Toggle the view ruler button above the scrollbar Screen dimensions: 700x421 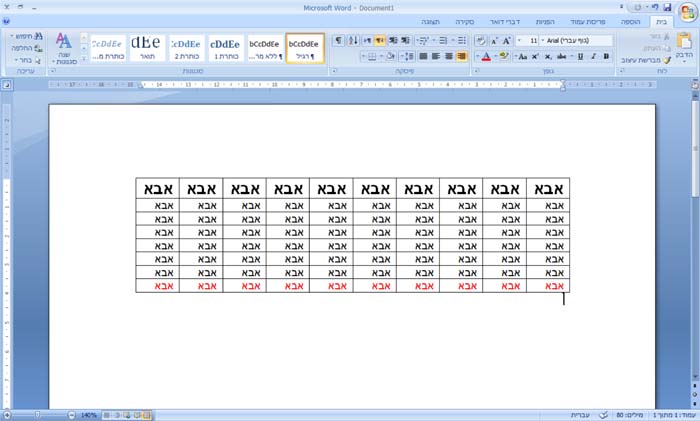click(x=695, y=85)
